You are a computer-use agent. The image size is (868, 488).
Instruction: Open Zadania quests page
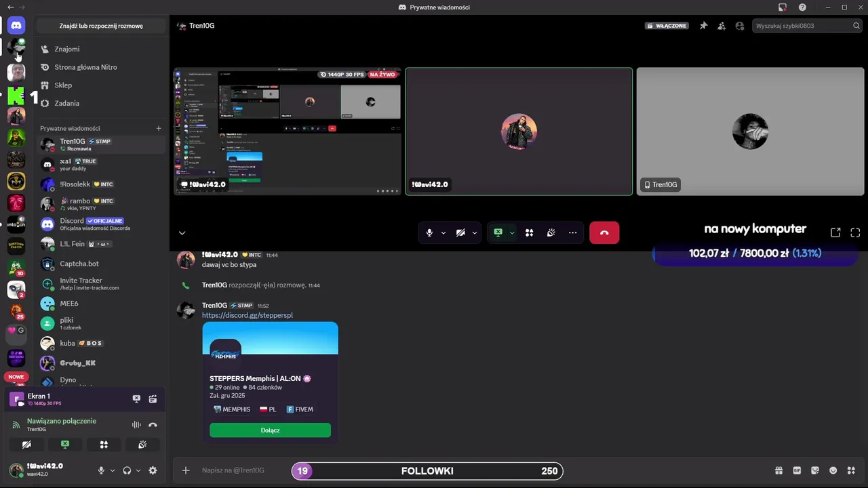pos(101,103)
